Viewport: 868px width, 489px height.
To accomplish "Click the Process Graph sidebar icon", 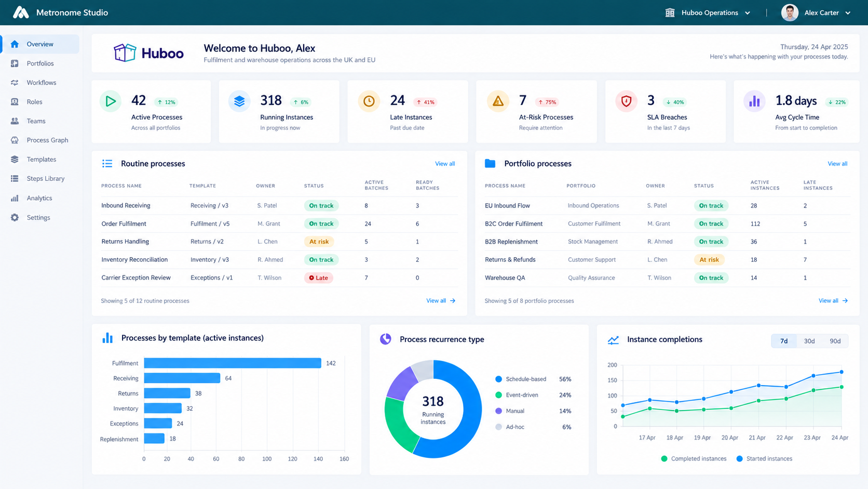I will 15,140.
